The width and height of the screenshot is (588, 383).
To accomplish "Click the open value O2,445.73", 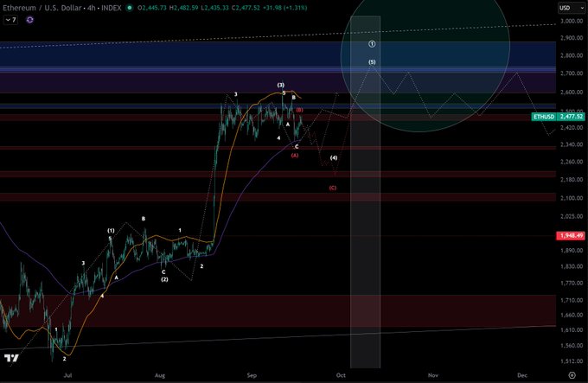I will [x=152, y=8].
